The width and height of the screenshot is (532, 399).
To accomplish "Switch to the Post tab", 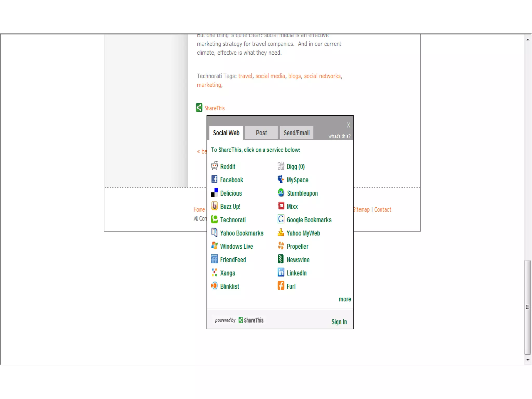I will point(261,133).
